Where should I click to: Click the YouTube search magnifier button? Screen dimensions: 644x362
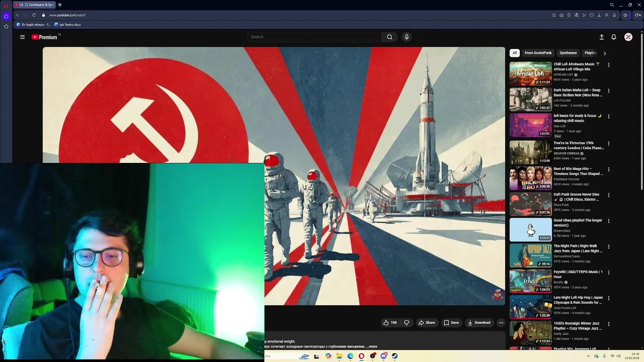pyautogui.click(x=389, y=37)
